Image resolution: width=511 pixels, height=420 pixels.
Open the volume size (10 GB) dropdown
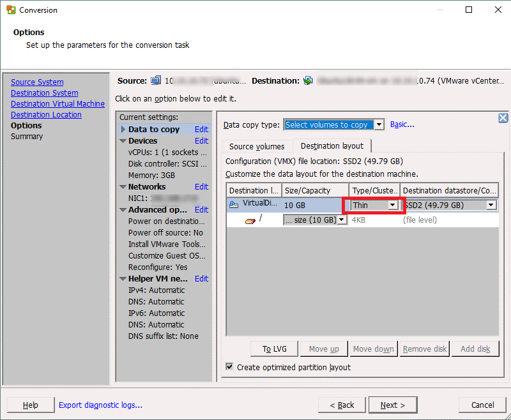341,220
